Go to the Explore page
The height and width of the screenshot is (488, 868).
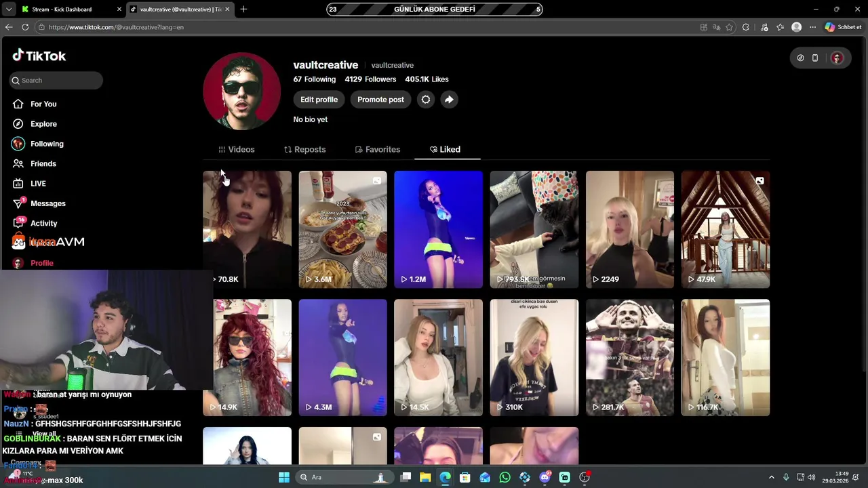click(x=34, y=124)
